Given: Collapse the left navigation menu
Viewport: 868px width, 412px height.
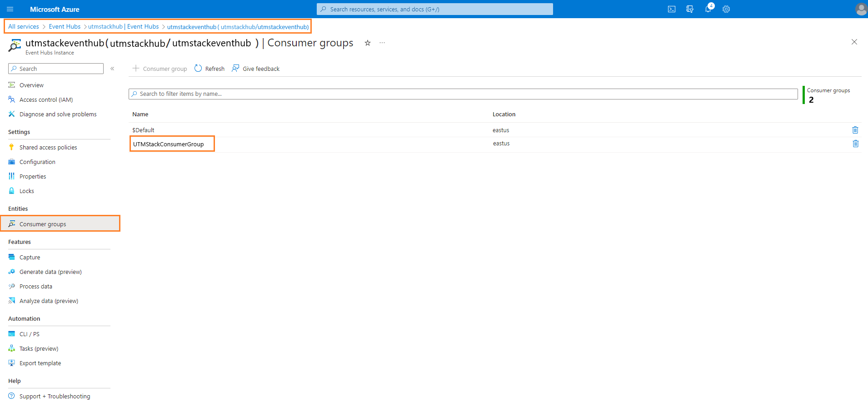Looking at the screenshot, I should click(112, 69).
